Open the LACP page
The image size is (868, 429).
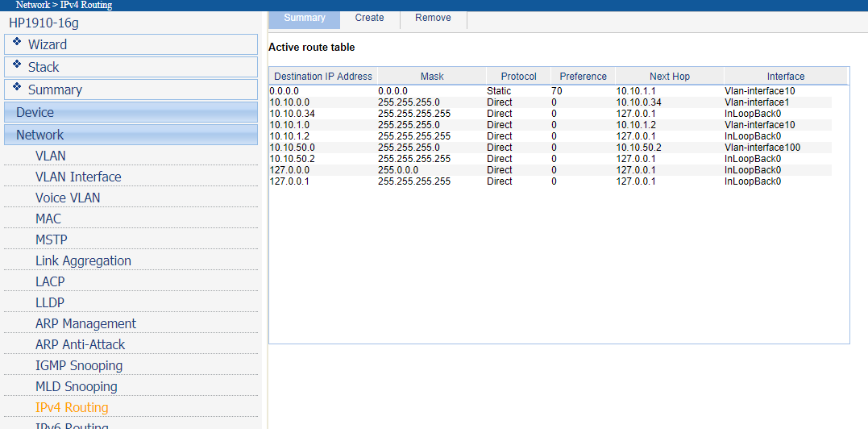coord(50,281)
